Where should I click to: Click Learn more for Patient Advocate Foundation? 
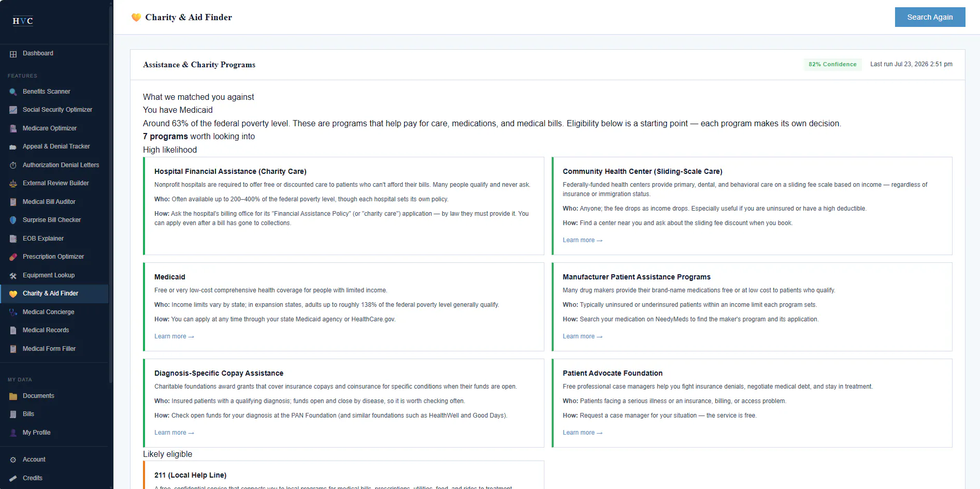582,433
